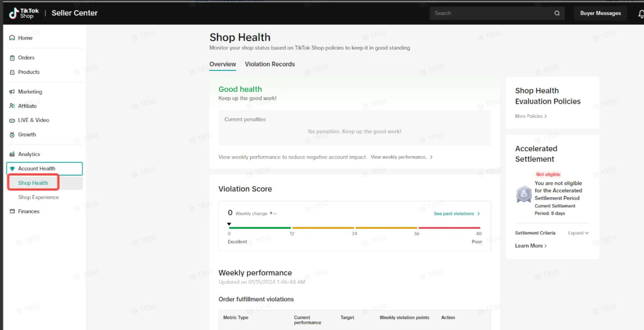This screenshot has width=644, height=330.
Task: Click the LIVE & Video camera icon
Action: pos(12,120)
